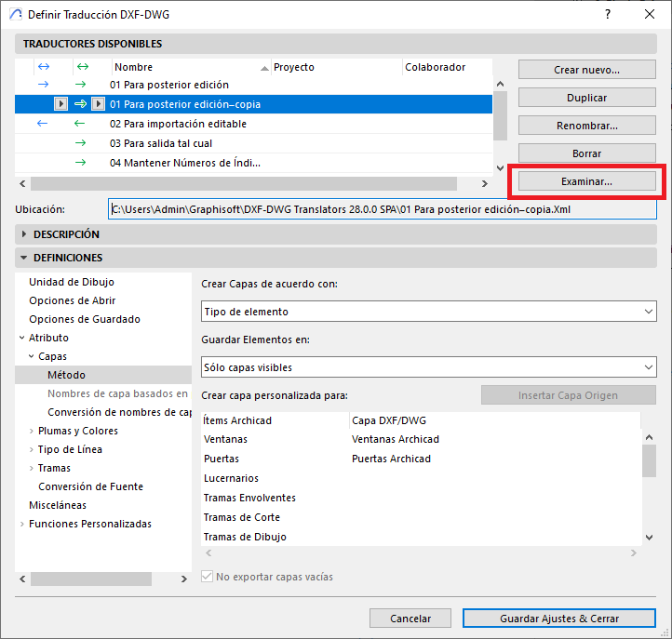Click the blue import/export direction column header icon
This screenshot has height=639, width=672.
pyautogui.click(x=43, y=67)
